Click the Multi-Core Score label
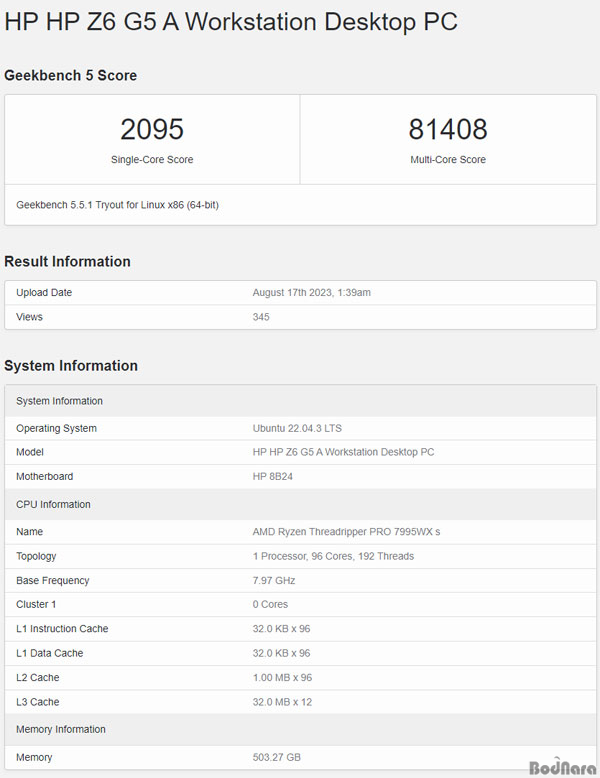This screenshot has height=778, width=600. [x=448, y=160]
